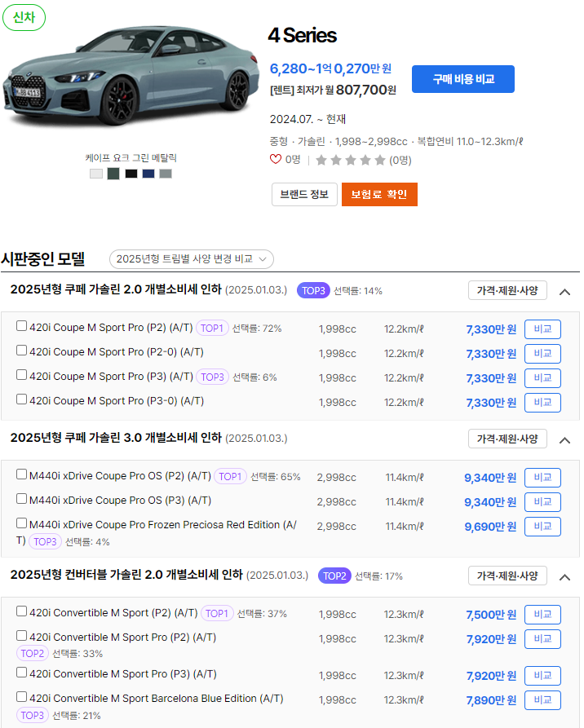The height and width of the screenshot is (728, 584).
Task: Click TOP1 badge next to 420i Coupe P2
Action: point(212,329)
